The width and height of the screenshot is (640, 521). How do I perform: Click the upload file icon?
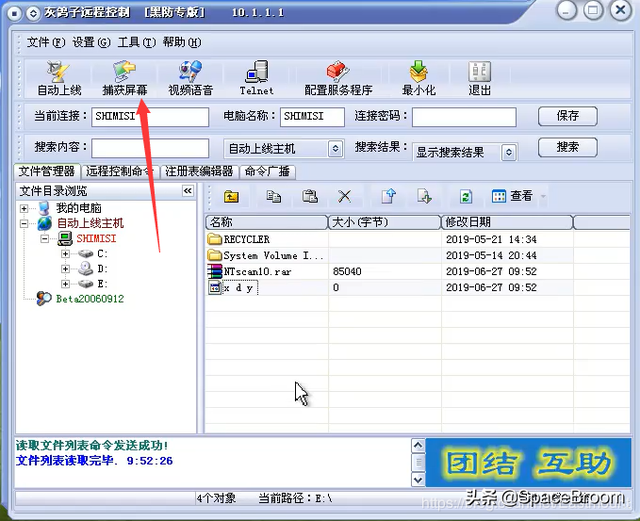pos(389,197)
